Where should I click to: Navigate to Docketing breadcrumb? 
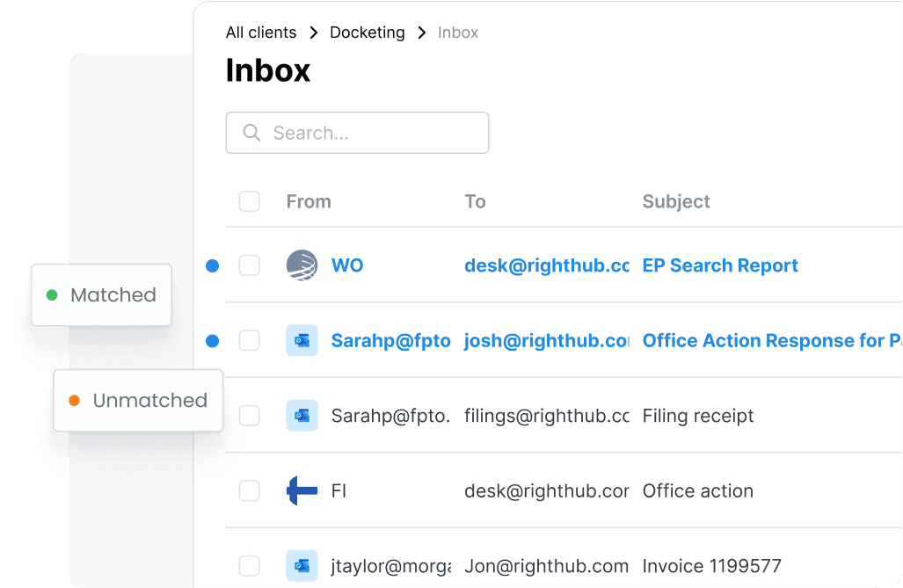tap(367, 33)
